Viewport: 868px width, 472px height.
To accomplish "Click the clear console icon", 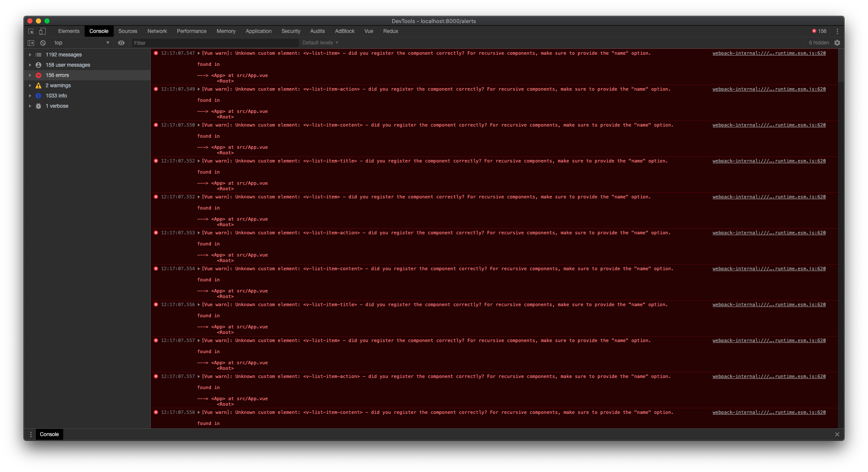I will click(43, 43).
